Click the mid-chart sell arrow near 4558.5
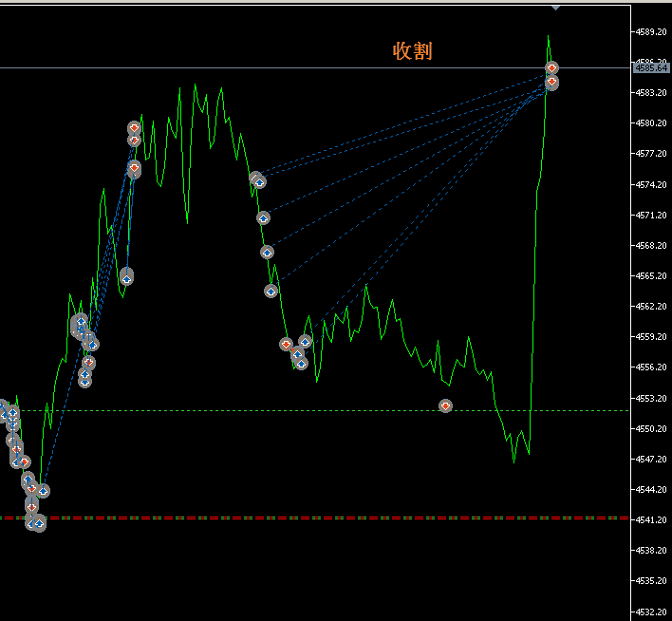Image resolution: width=672 pixels, height=621 pixels. [x=287, y=344]
